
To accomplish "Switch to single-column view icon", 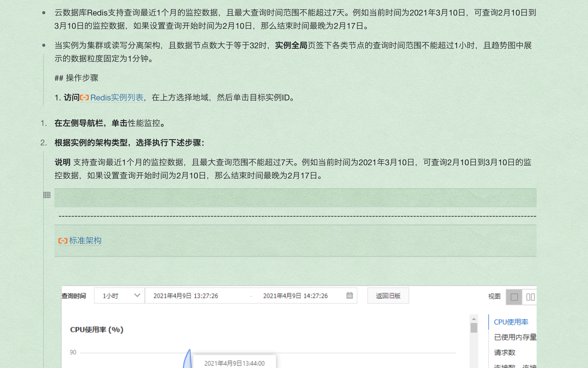I will coord(514,297).
